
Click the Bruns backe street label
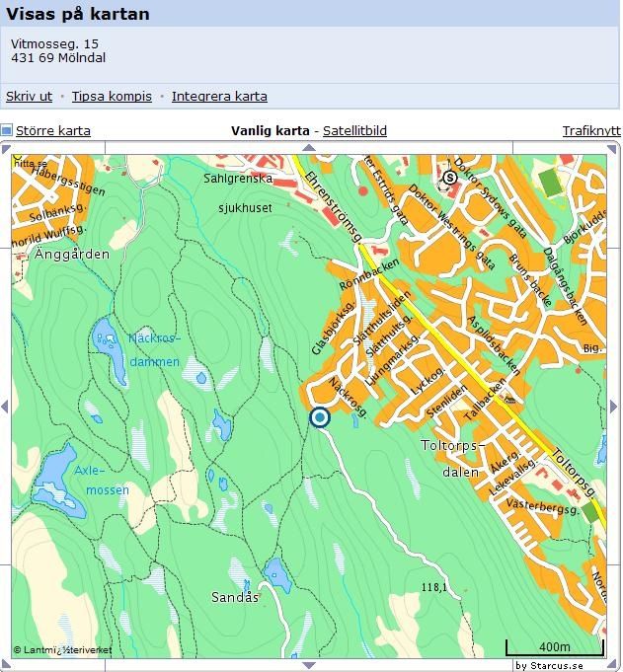pyautogui.click(x=530, y=280)
